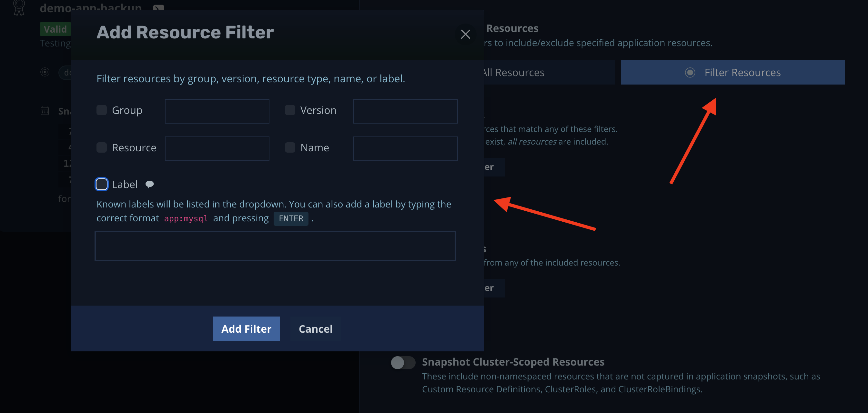
Task: Check the Version filter checkbox
Action: click(290, 110)
